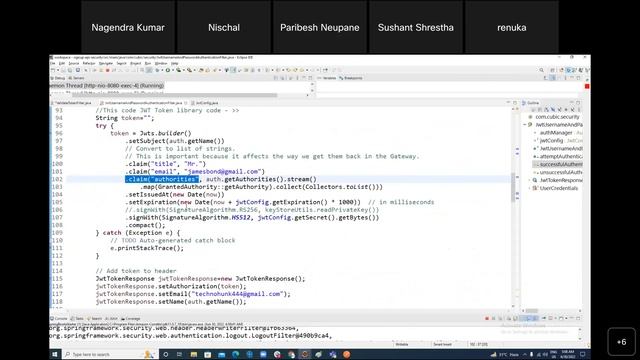Image resolution: width=640 pixels, height=360 pixels.
Task: Click the .compact() line in code
Action: coord(145,225)
